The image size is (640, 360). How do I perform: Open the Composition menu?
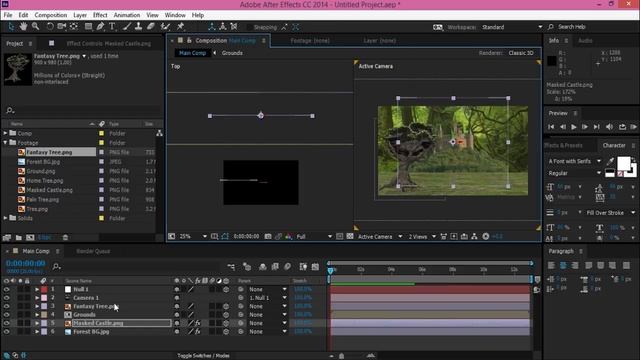click(x=51, y=15)
